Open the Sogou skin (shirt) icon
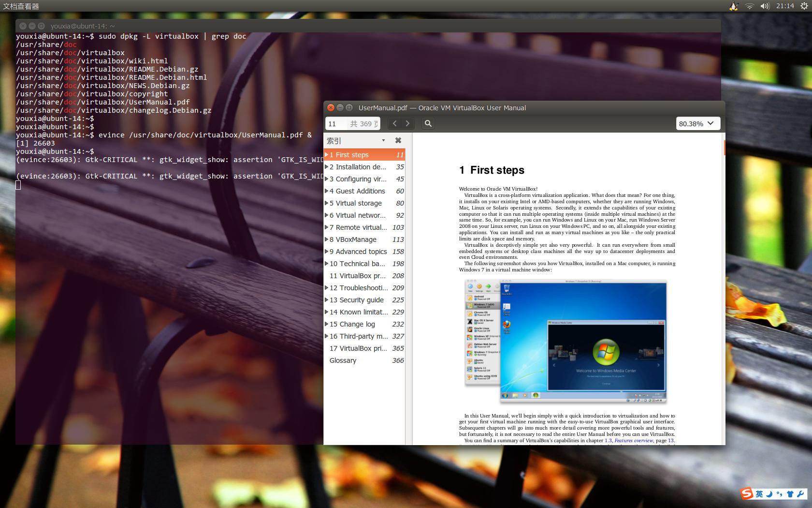 [790, 493]
